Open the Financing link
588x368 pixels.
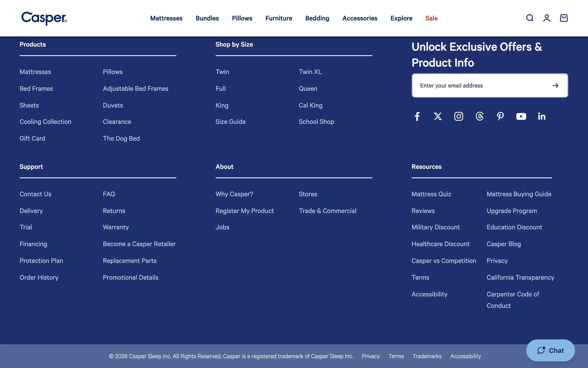coord(33,244)
